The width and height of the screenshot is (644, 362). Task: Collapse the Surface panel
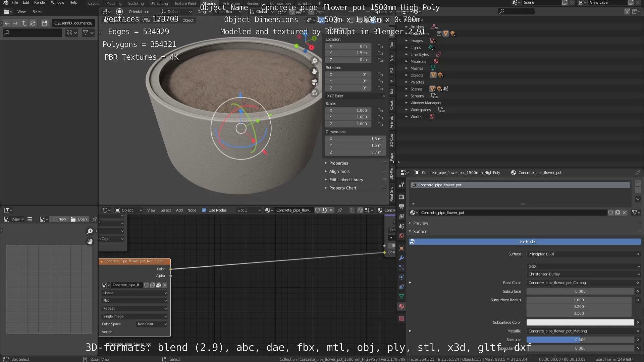click(x=420, y=232)
